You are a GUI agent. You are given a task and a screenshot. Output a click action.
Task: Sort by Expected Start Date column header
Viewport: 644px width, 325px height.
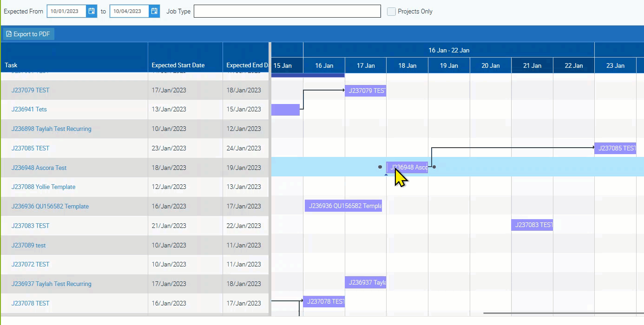(x=178, y=65)
